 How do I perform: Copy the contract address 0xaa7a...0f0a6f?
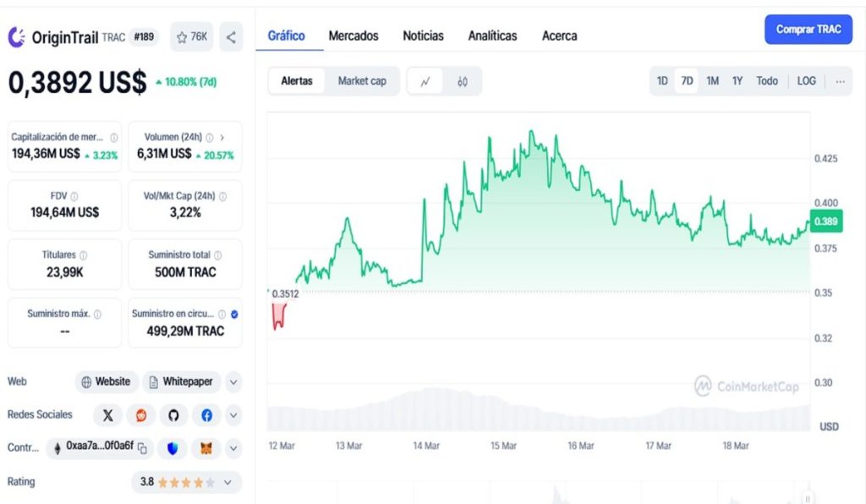(142, 448)
